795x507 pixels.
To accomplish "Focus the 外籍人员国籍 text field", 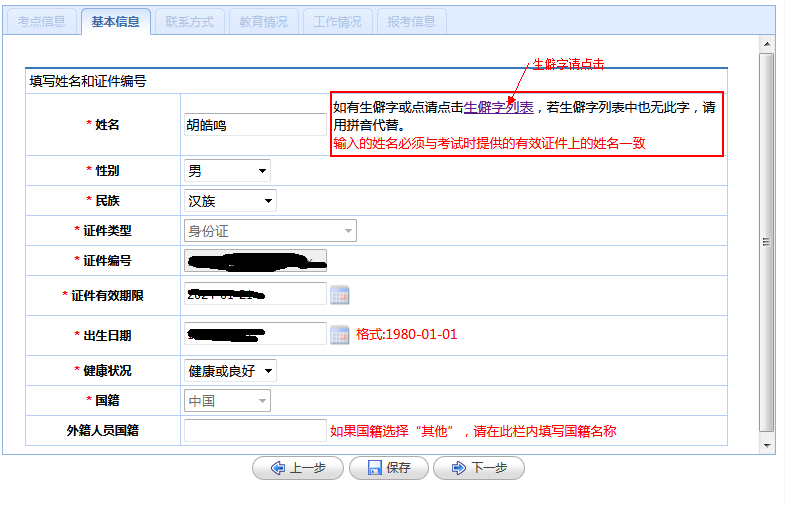I will (255, 431).
